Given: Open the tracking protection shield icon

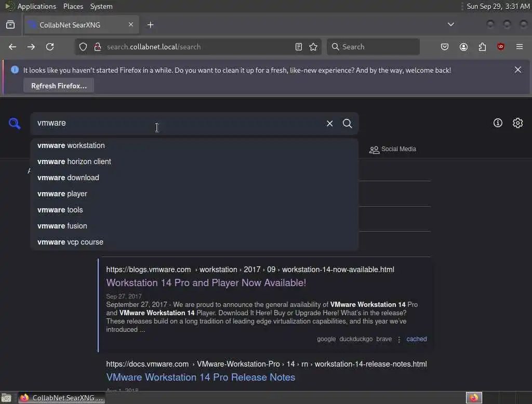Looking at the screenshot, I should [x=83, y=47].
